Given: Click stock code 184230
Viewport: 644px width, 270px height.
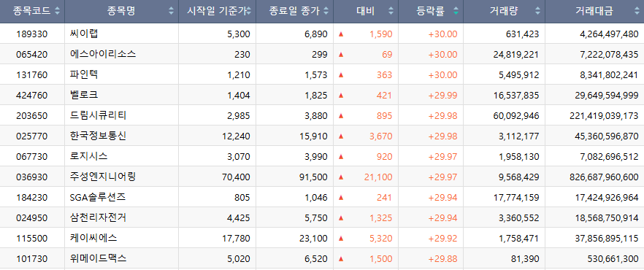Looking at the screenshot, I should [x=32, y=198].
